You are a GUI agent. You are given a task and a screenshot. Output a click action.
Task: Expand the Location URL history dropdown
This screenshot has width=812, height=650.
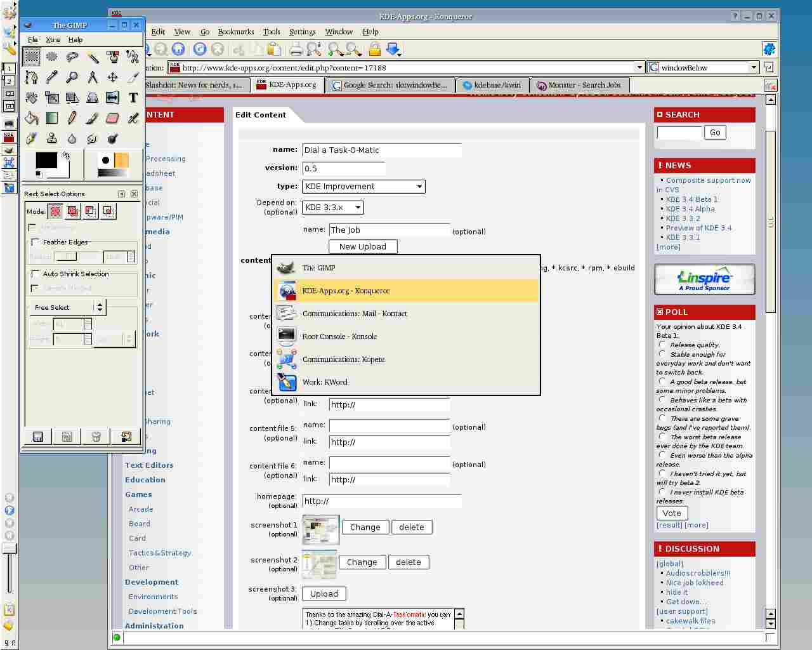click(x=639, y=67)
